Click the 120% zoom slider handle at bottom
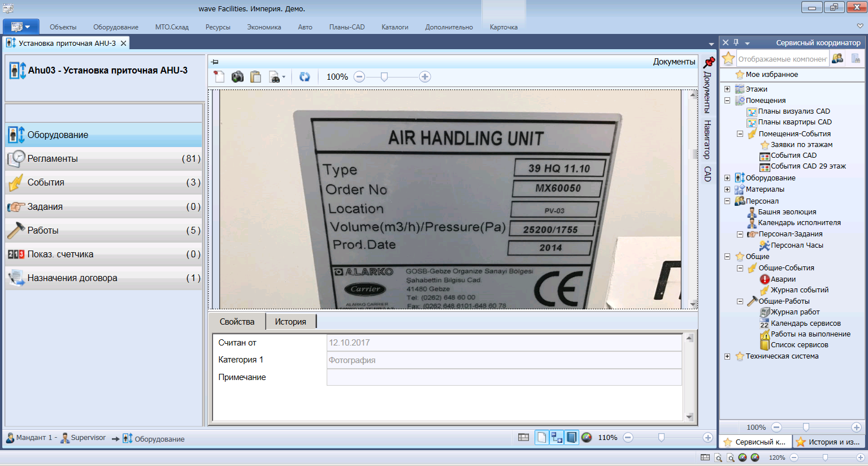The image size is (868, 466). (x=825, y=458)
